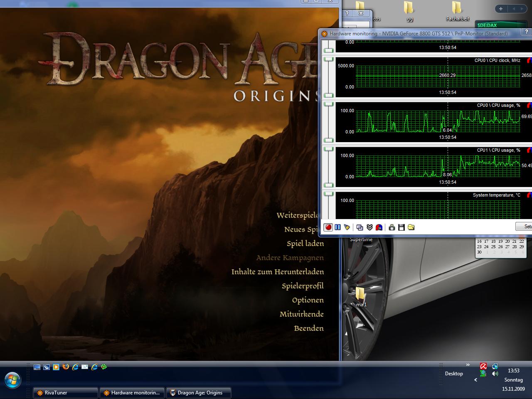The image size is (532, 399).
Task: Launch Windows Media Player from quick launch
Action: [56, 367]
